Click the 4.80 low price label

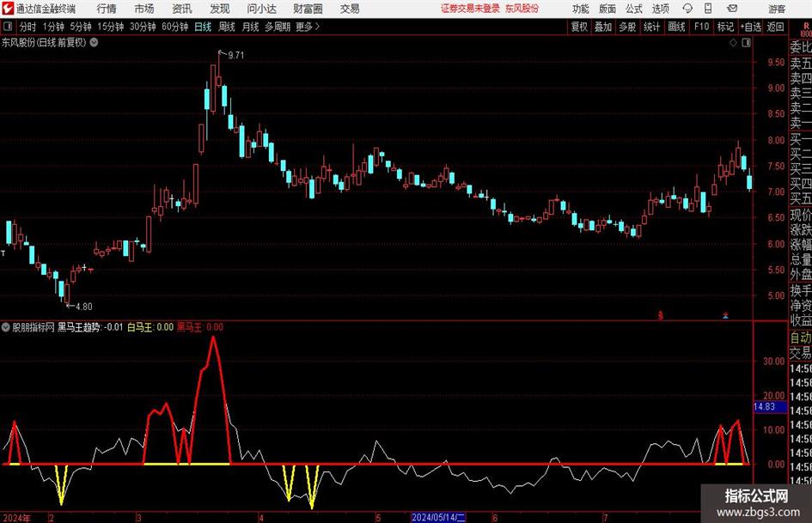point(84,307)
